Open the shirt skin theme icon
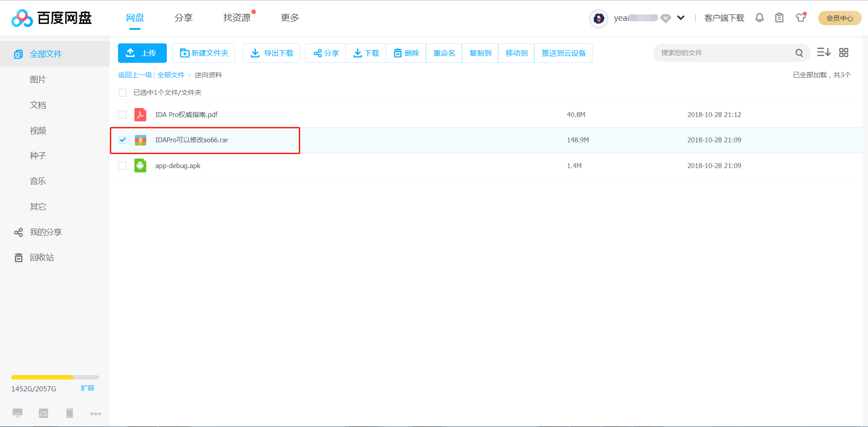Viewport: 868px width, 427px height. [801, 18]
